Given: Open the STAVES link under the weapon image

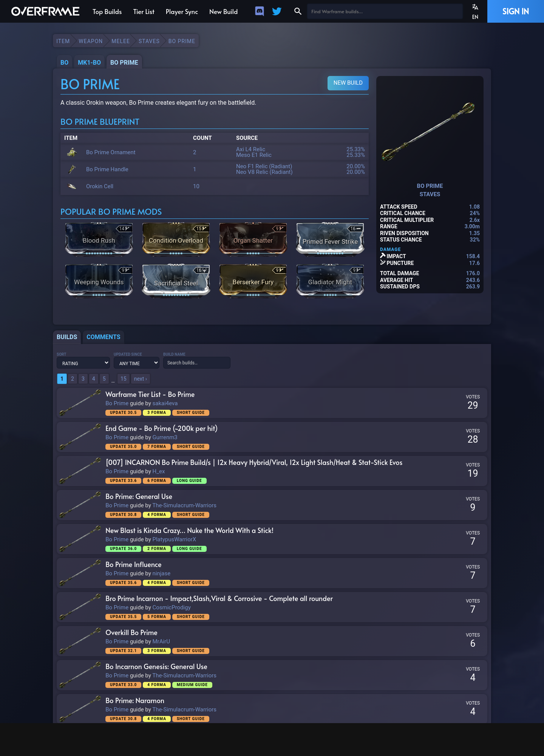Looking at the screenshot, I should click(430, 194).
